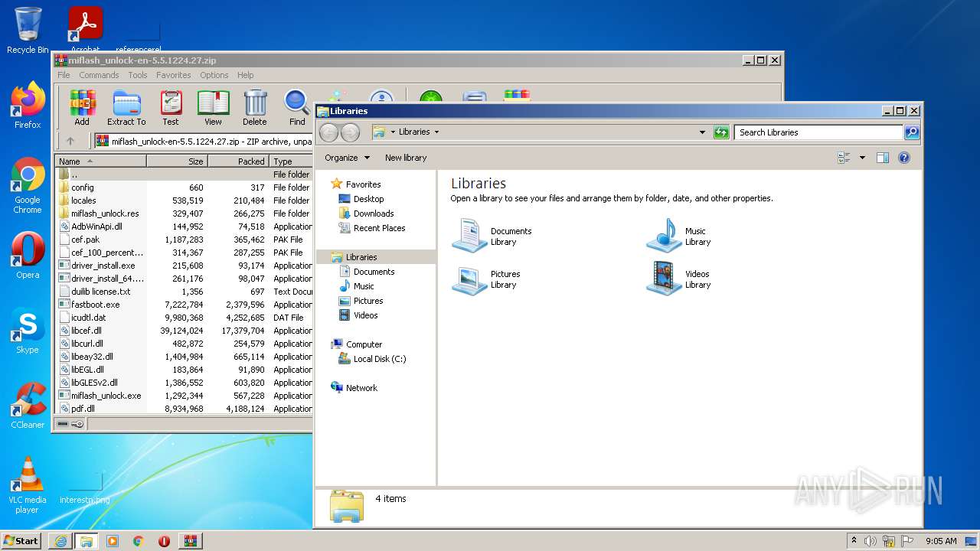This screenshot has width=980, height=551.
Task: Click clock in system tray
Action: tap(940, 541)
